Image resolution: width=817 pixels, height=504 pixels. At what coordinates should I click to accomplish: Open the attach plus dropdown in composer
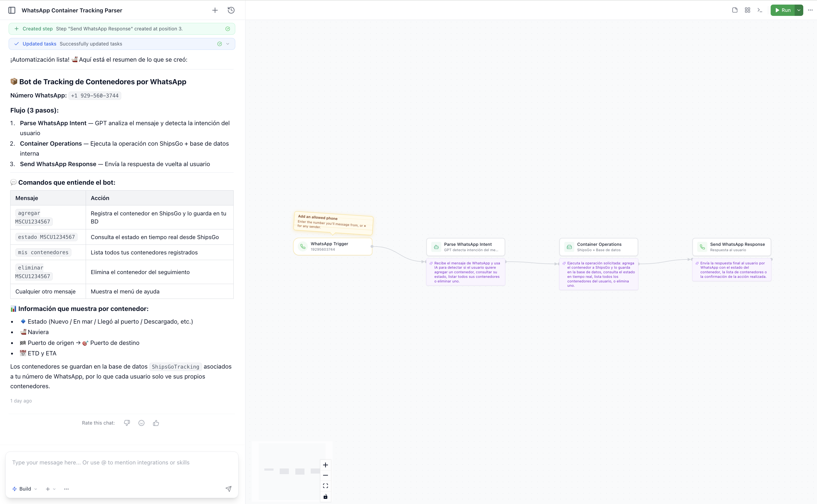50,489
